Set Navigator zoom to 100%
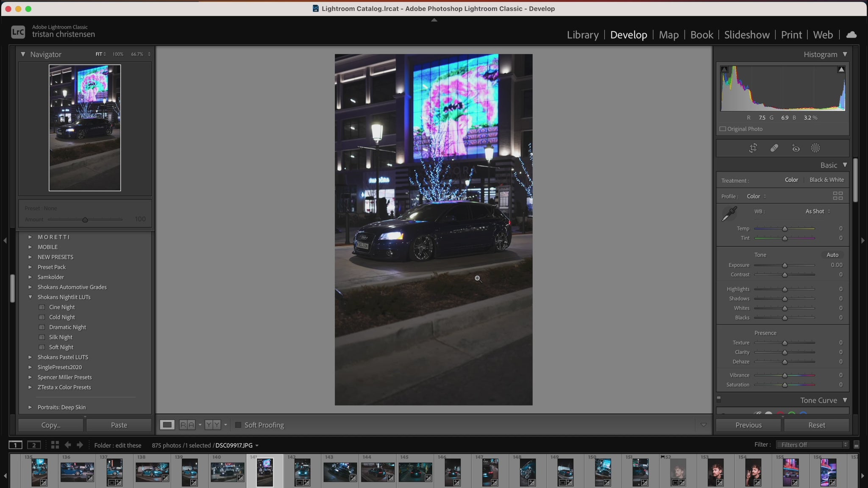 pyautogui.click(x=118, y=54)
